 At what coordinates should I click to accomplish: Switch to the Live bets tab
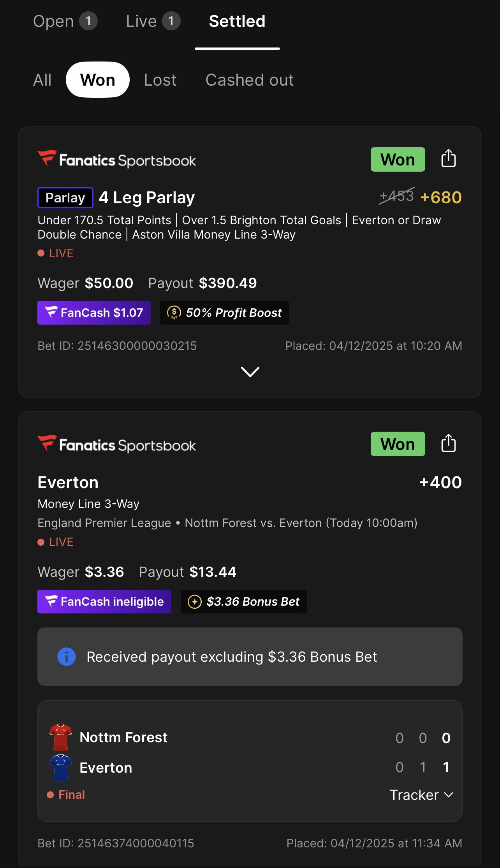[x=153, y=21]
